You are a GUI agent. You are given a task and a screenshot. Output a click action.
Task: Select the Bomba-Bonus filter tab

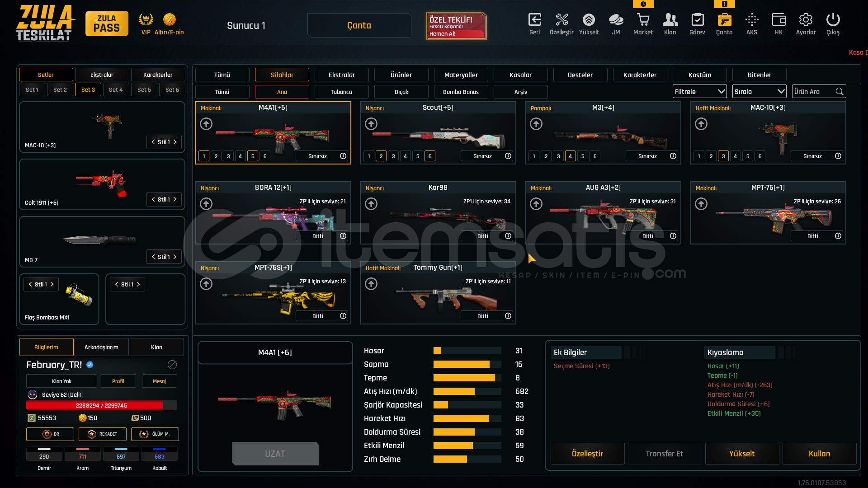[461, 92]
